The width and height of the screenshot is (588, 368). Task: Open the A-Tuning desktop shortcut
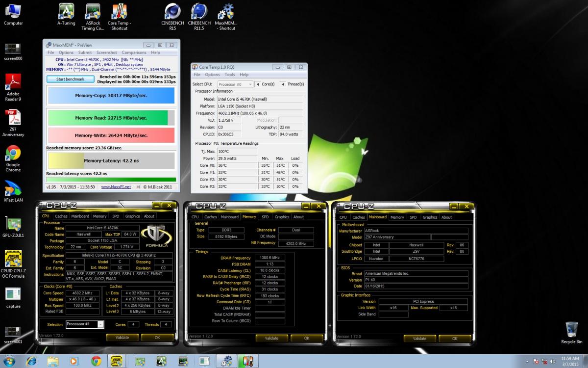66,14
